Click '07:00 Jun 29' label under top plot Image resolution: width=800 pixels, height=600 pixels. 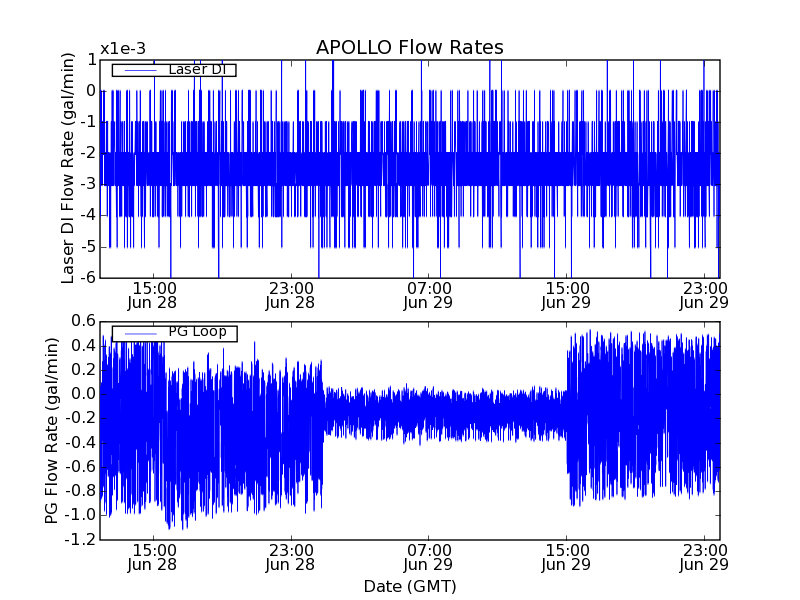pyautogui.click(x=428, y=295)
